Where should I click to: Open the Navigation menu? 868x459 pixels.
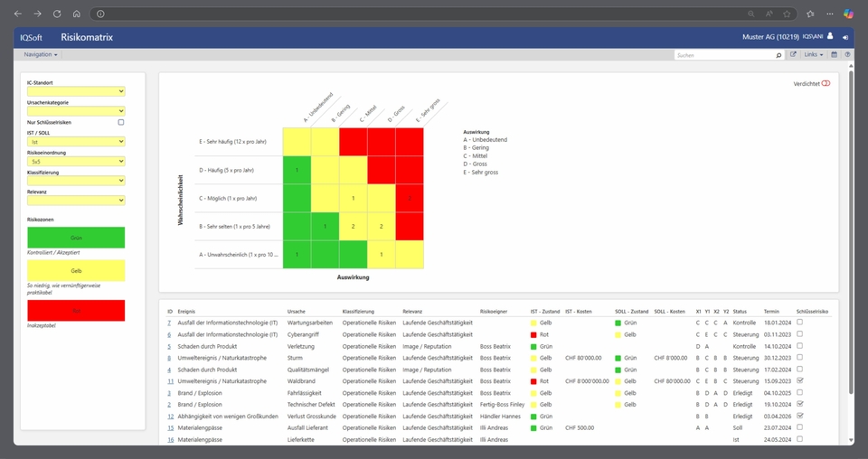(x=40, y=55)
